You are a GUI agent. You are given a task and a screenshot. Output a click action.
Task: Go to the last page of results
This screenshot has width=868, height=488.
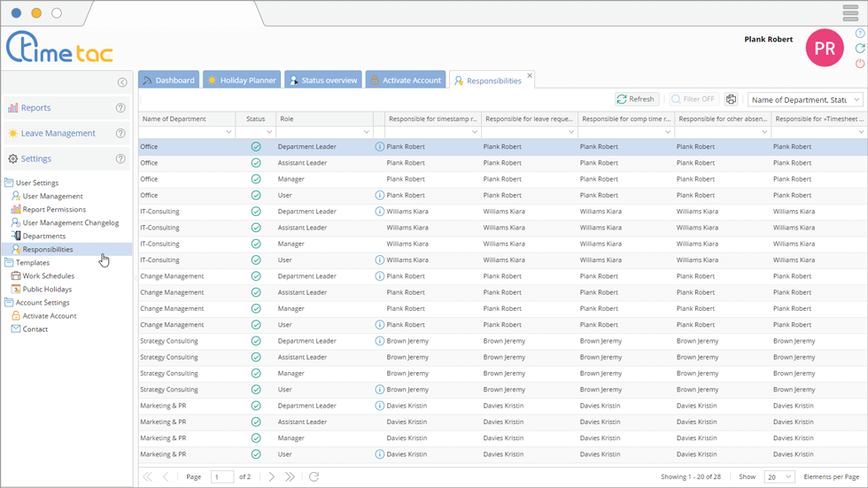point(290,476)
